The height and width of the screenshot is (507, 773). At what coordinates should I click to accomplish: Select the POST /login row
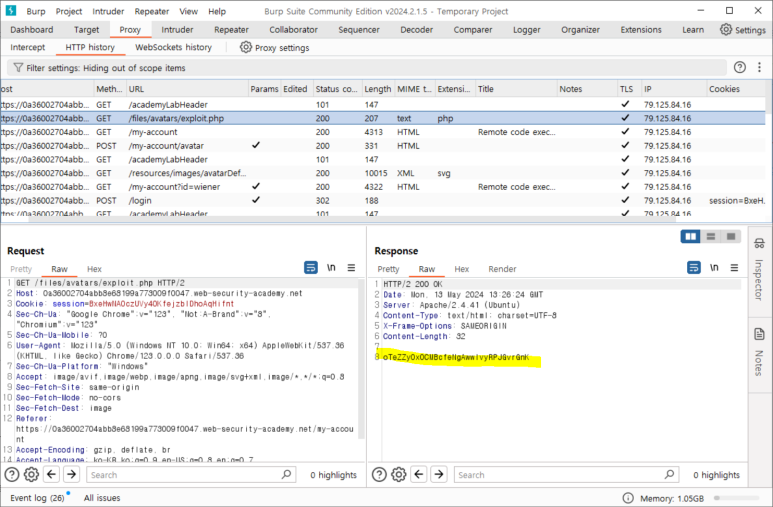click(x=383, y=200)
